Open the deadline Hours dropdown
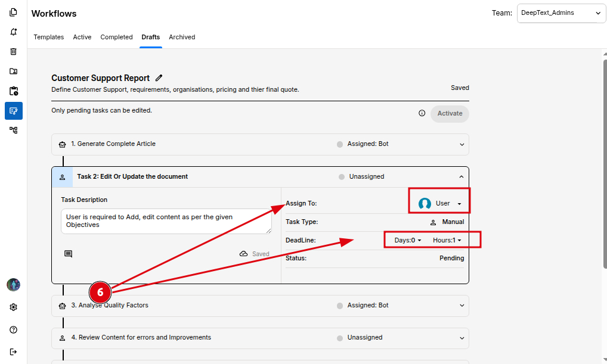This screenshot has width=607, height=364. [x=447, y=240]
